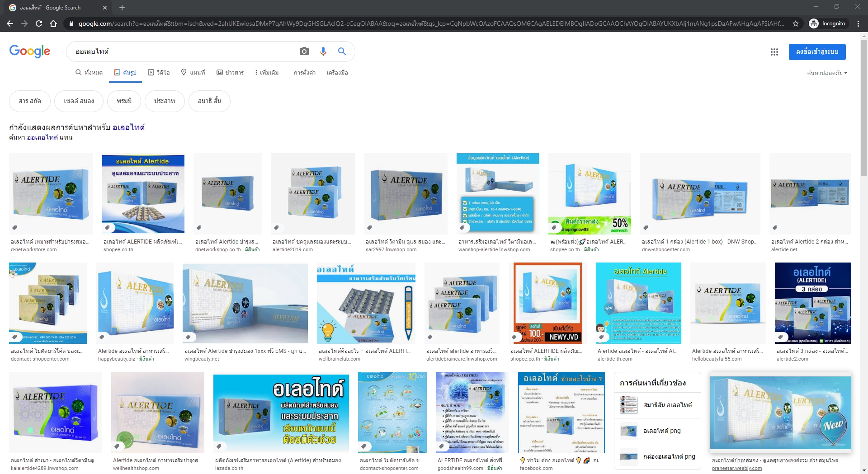The image size is (868, 474).
Task: Open Chrome three-dot menu
Action: click(x=858, y=23)
